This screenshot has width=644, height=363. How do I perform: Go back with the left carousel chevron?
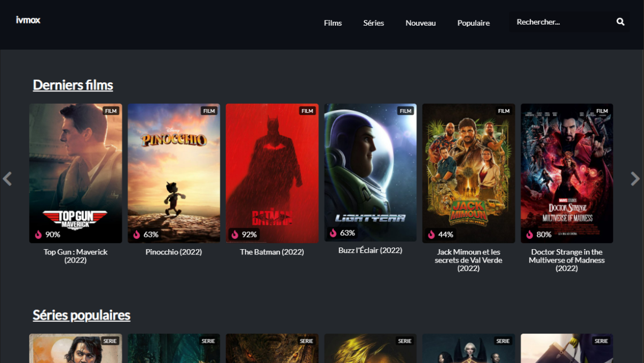click(x=7, y=179)
